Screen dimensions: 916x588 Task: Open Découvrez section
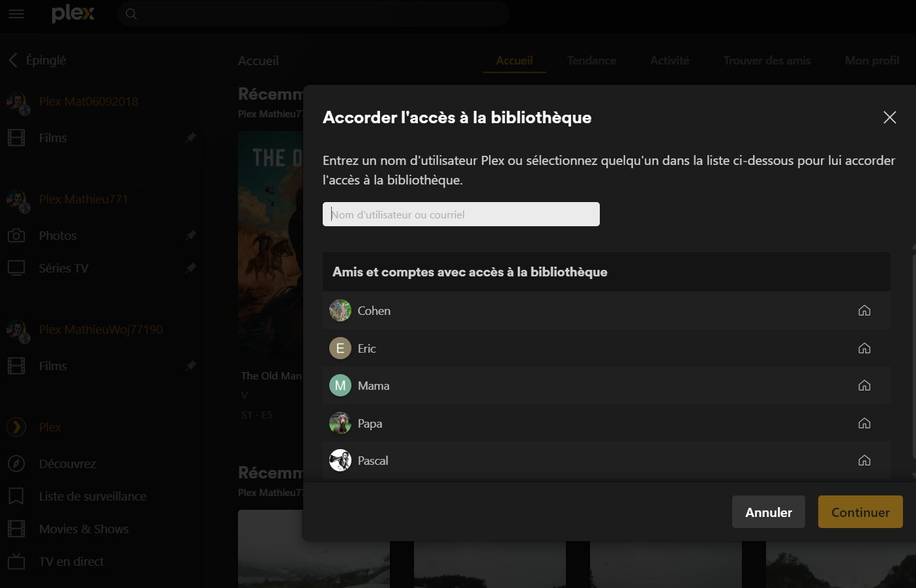pyautogui.click(x=67, y=463)
